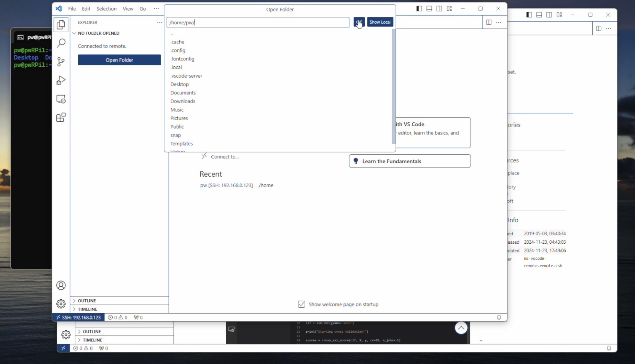
Task: Click the blue Open Folder button
Action: click(119, 60)
